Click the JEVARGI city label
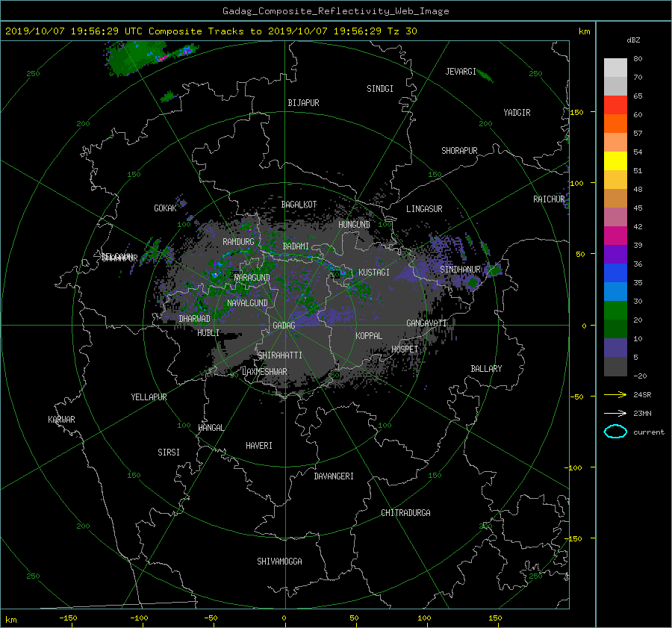The width and height of the screenshot is (672, 628). (461, 72)
